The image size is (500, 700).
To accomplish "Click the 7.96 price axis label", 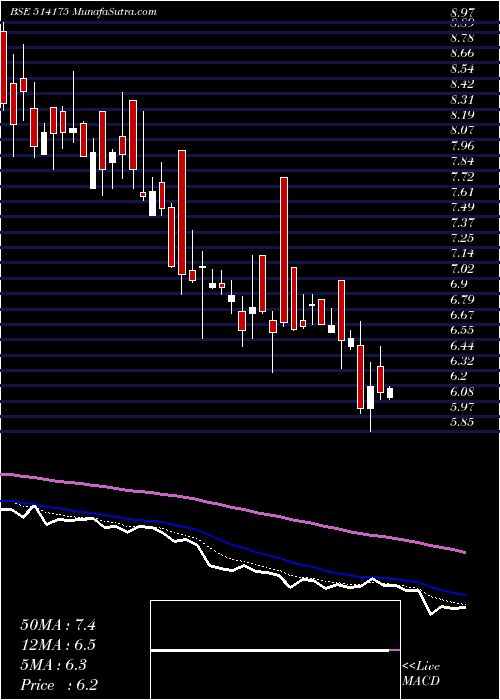I will pos(463,146).
